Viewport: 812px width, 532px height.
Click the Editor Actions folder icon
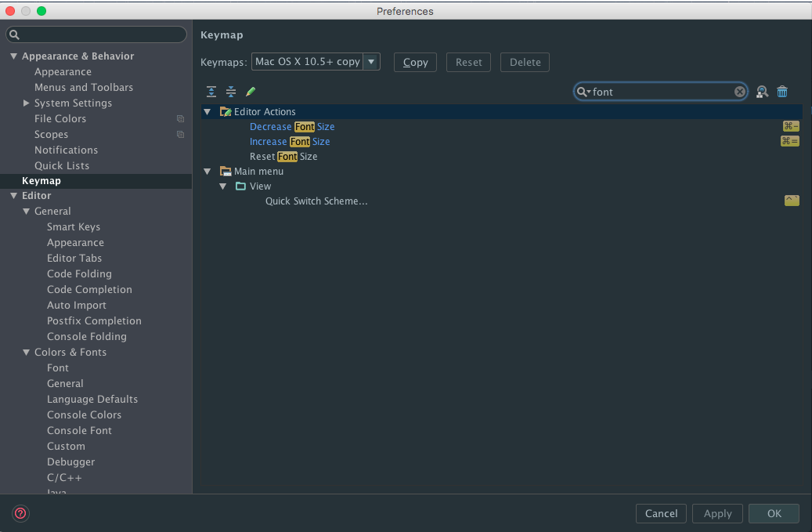[226, 111]
